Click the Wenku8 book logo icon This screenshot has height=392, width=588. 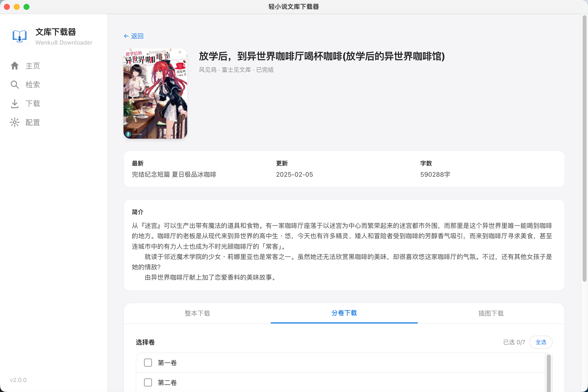(20, 37)
